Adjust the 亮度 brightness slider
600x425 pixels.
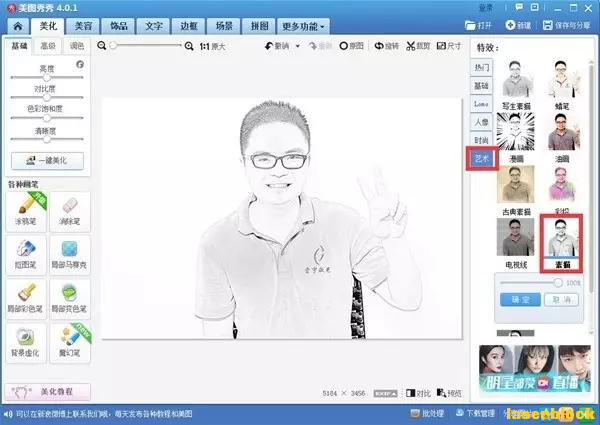point(47,77)
